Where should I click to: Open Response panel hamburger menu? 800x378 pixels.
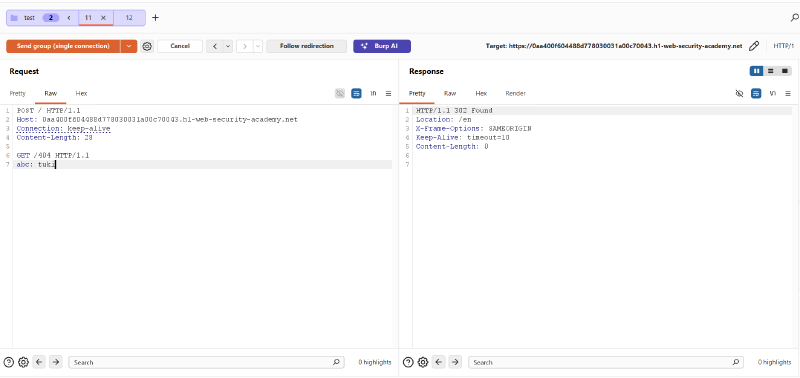pyautogui.click(x=788, y=94)
